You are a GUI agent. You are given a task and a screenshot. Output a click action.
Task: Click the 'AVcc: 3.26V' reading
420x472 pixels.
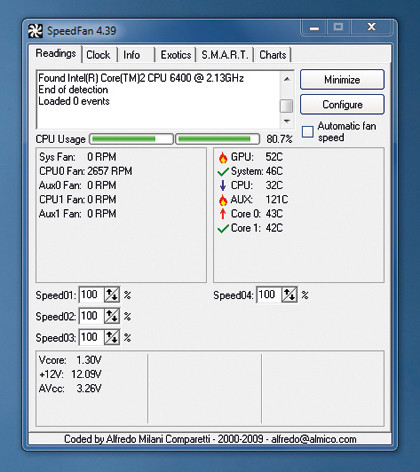[70, 389]
